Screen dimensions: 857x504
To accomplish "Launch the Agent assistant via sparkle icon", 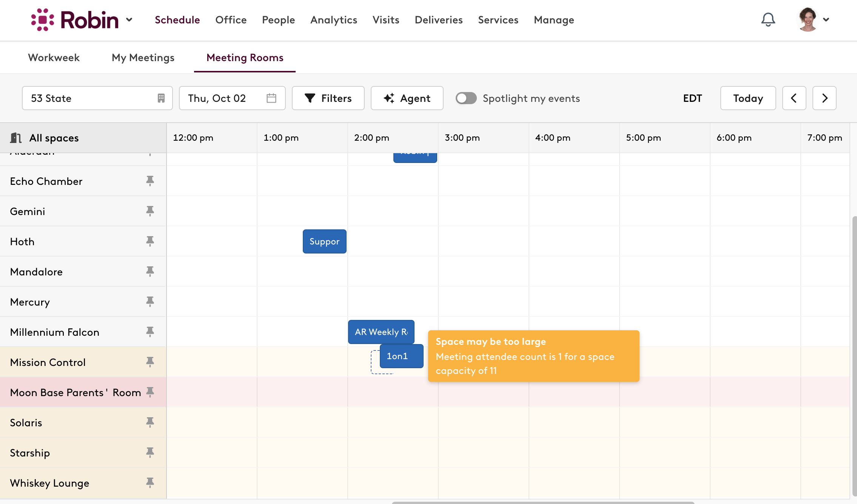I will tap(390, 98).
